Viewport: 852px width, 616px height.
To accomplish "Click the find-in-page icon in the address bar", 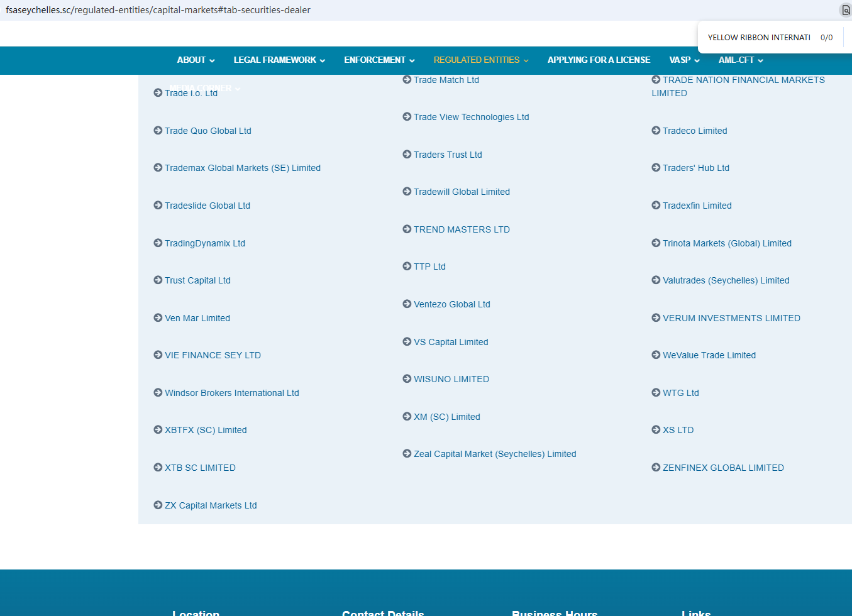I will click(x=846, y=10).
